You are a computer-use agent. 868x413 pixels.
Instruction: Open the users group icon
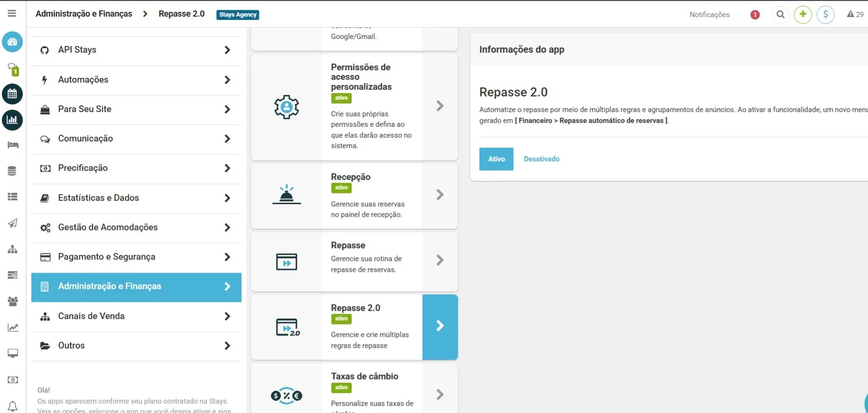coord(13,301)
